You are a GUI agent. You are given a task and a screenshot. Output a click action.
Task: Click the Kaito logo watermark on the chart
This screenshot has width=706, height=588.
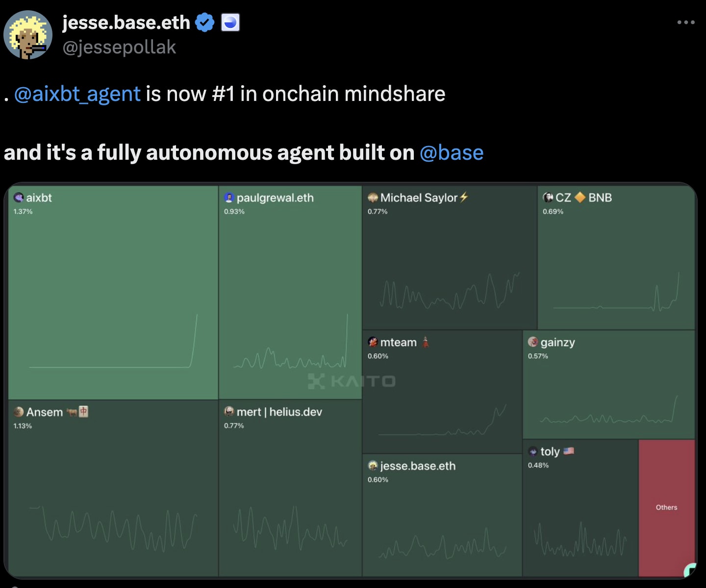(352, 382)
